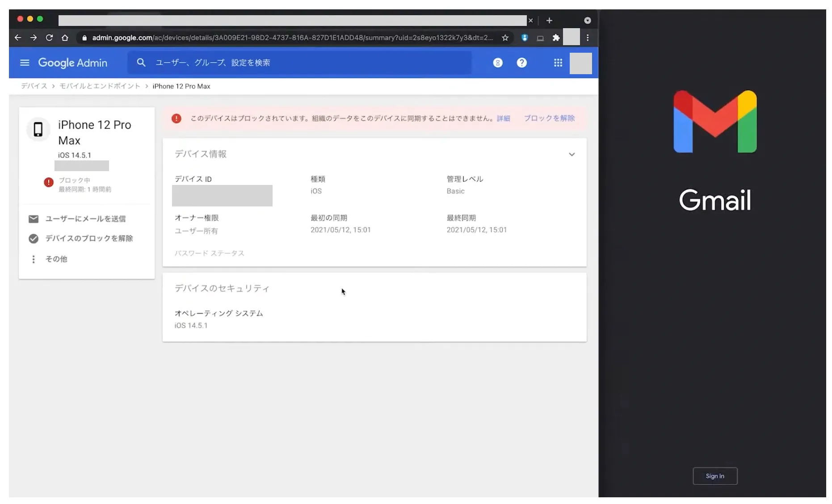Image resolution: width=832 pixels, height=504 pixels.
Task: Click the phone device icon in card
Action: pyautogui.click(x=38, y=129)
